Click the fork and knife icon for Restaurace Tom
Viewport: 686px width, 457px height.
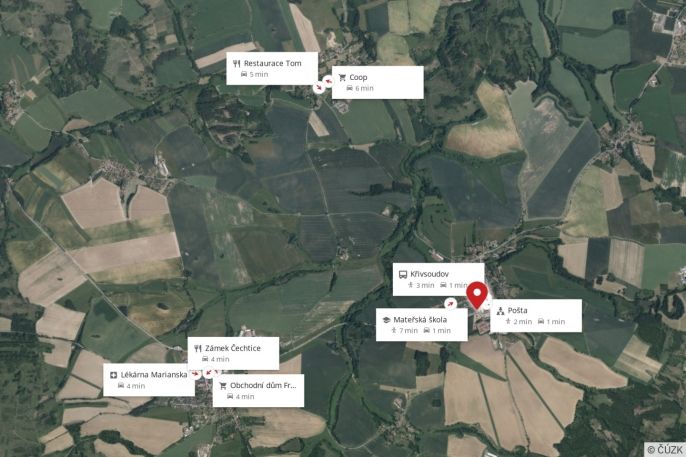click(237, 63)
